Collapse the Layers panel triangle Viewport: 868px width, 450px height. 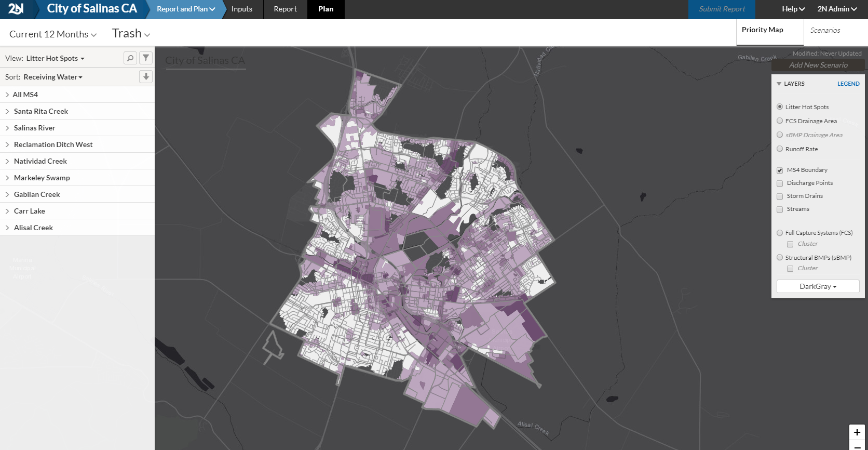tap(779, 84)
